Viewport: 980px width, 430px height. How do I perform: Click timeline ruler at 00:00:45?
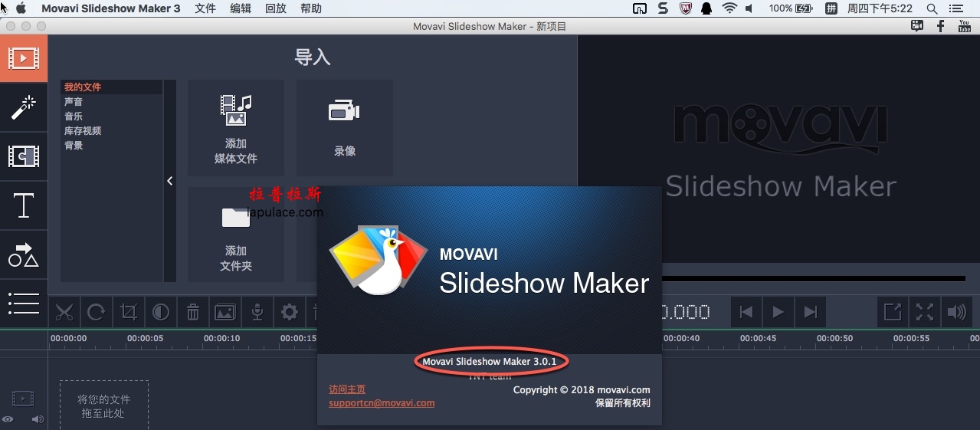tap(758, 338)
